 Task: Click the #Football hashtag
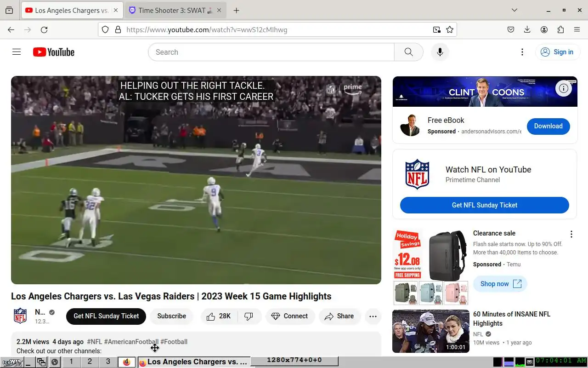pos(174,342)
